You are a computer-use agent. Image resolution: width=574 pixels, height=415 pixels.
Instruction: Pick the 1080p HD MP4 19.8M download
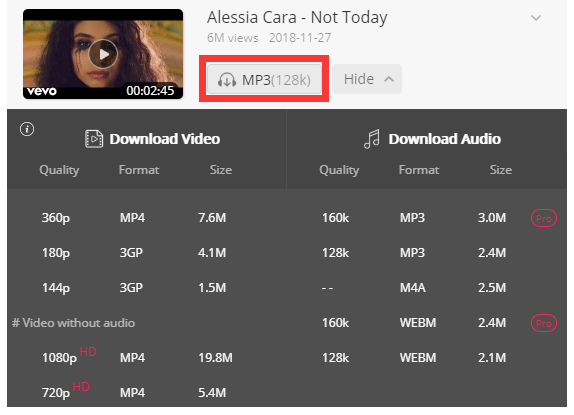(x=146, y=358)
